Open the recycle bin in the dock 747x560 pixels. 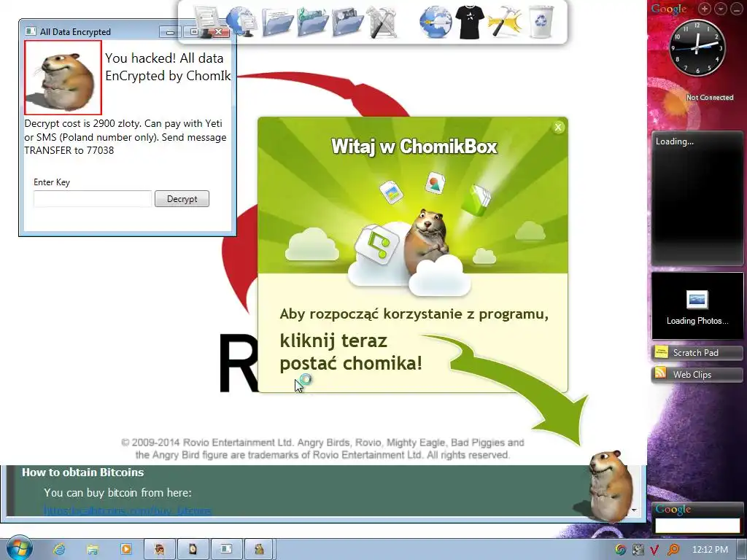[541, 22]
